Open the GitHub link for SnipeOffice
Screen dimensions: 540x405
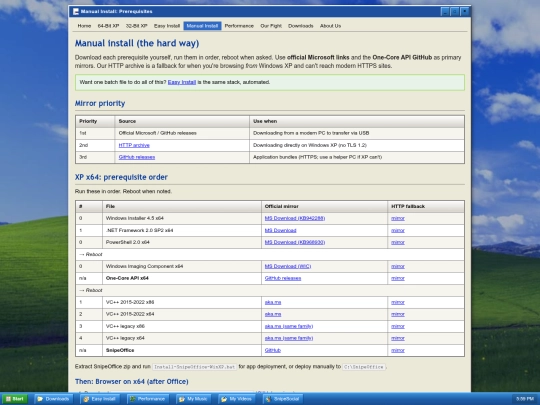[x=272, y=350]
